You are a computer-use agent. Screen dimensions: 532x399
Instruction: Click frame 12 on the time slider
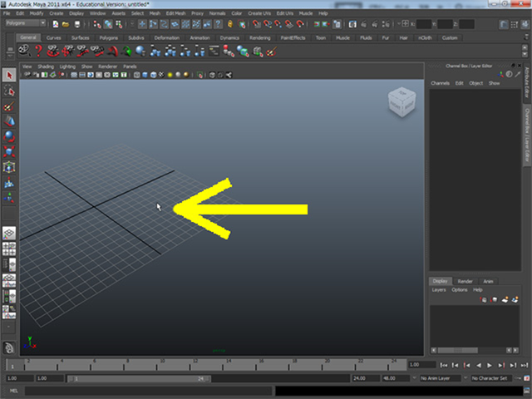click(190, 366)
